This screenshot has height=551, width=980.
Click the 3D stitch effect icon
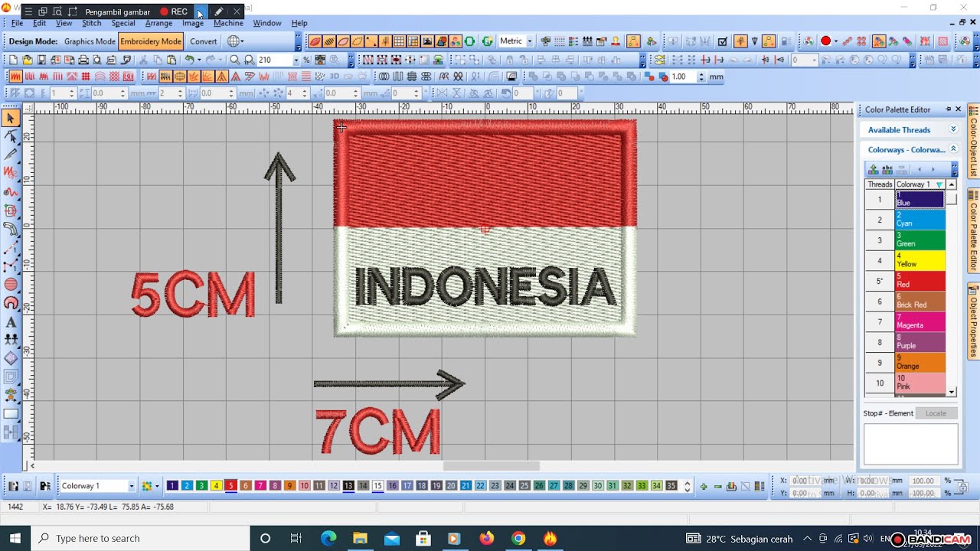(334, 77)
